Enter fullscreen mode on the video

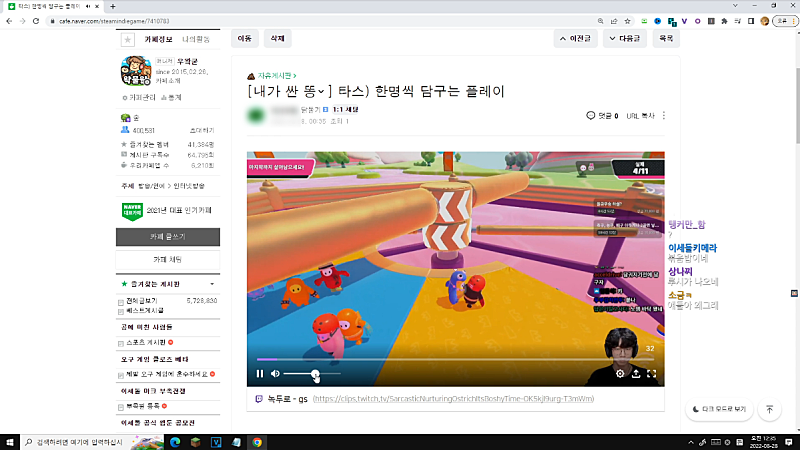pyautogui.click(x=652, y=374)
